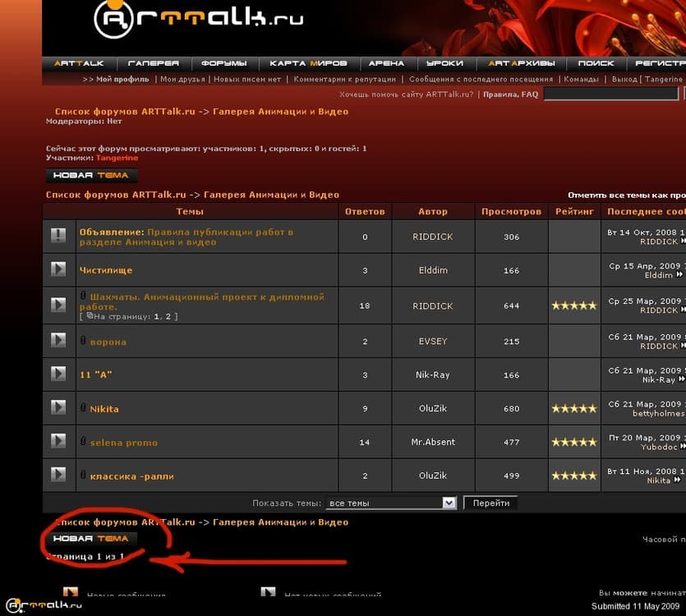
Task: Click the arrow folder icon next to Чистилище
Action: coord(58,269)
